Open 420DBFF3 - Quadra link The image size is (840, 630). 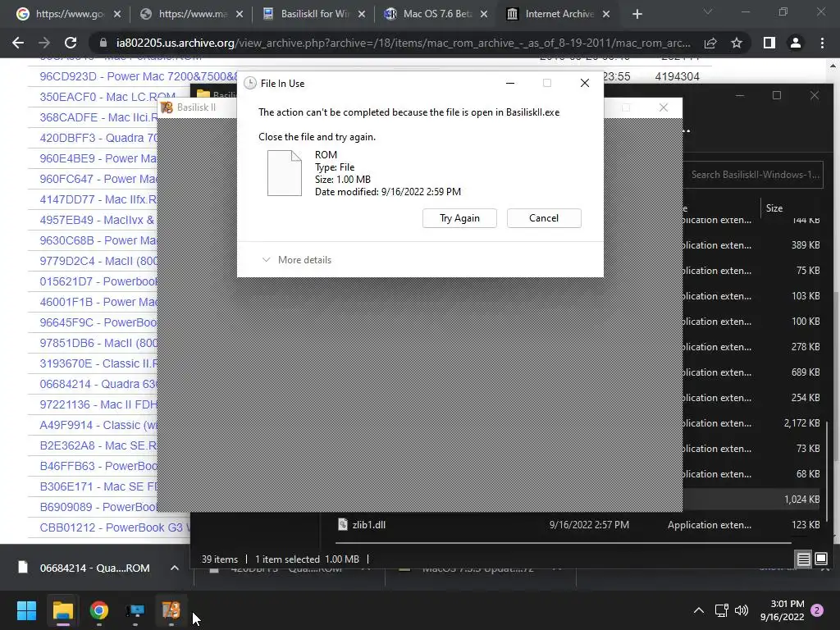click(98, 138)
